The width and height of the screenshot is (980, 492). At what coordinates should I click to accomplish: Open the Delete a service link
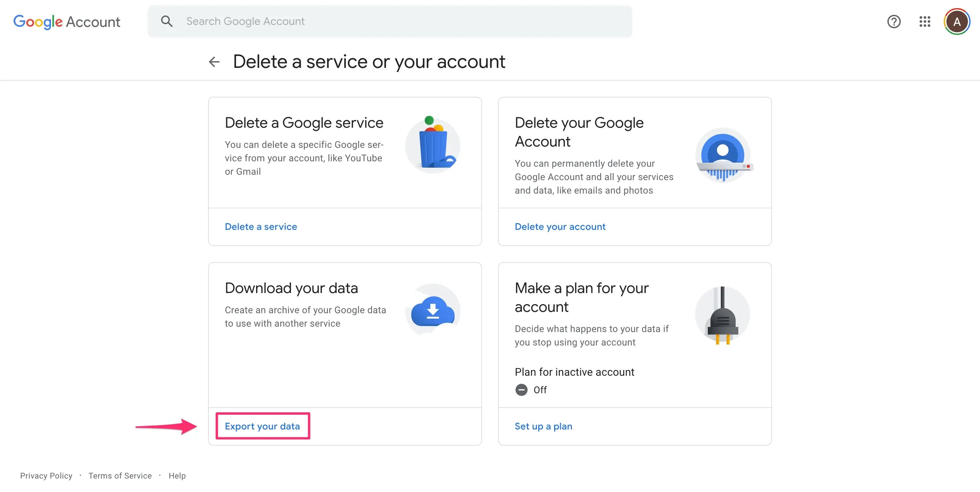coord(260,227)
